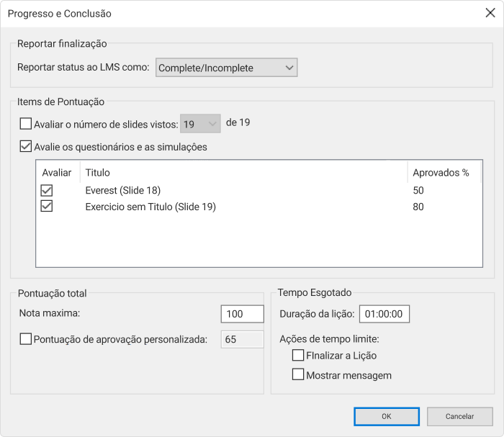Click the Aprovados % value 50
504x437 pixels.
coord(418,190)
